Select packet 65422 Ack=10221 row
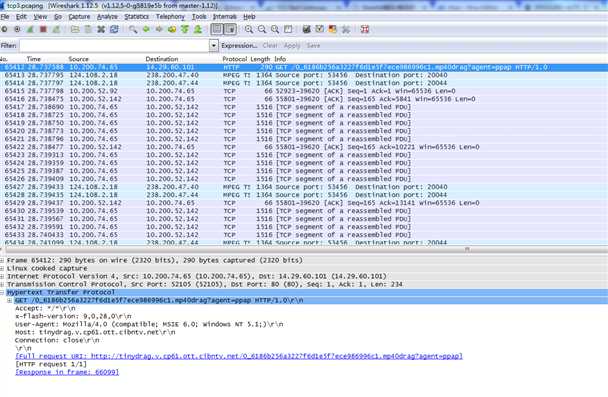608x397 pixels. coord(304,147)
